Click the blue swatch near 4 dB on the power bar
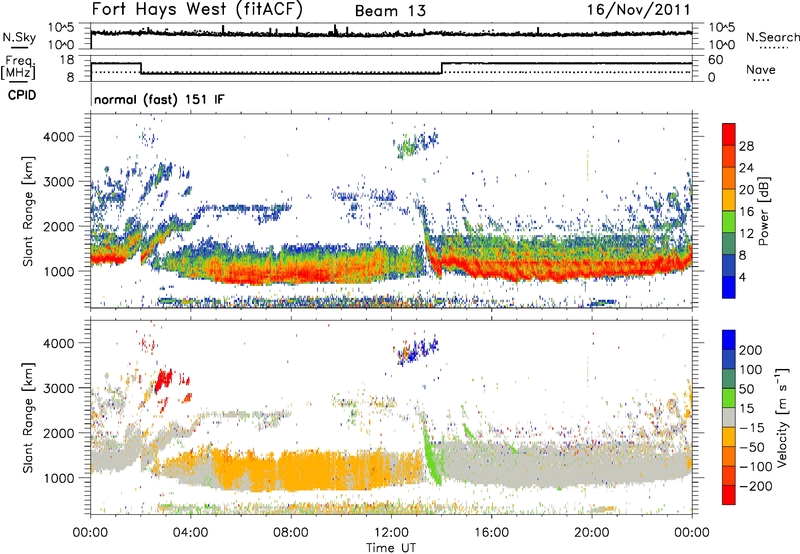This screenshot has width=800, height=554. (x=729, y=287)
